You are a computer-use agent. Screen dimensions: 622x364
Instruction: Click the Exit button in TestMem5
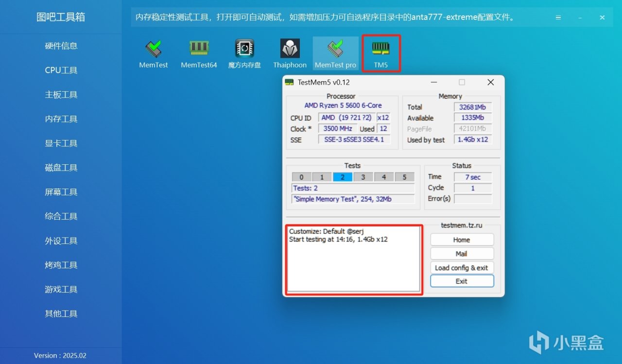click(462, 281)
